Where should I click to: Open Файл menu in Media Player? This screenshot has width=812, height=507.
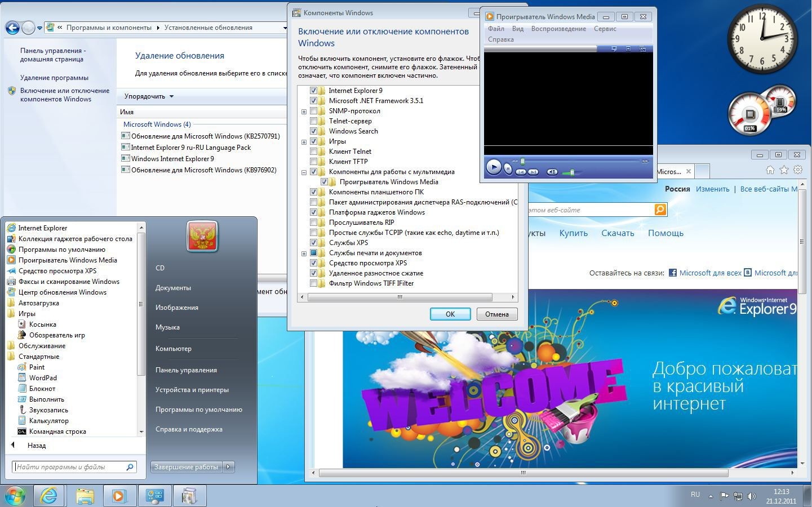(496, 28)
